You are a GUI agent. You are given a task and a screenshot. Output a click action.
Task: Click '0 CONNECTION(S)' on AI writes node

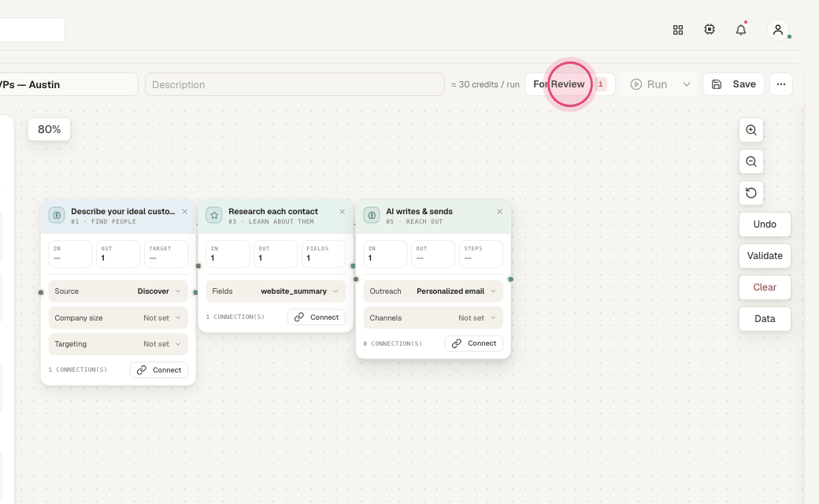(393, 343)
